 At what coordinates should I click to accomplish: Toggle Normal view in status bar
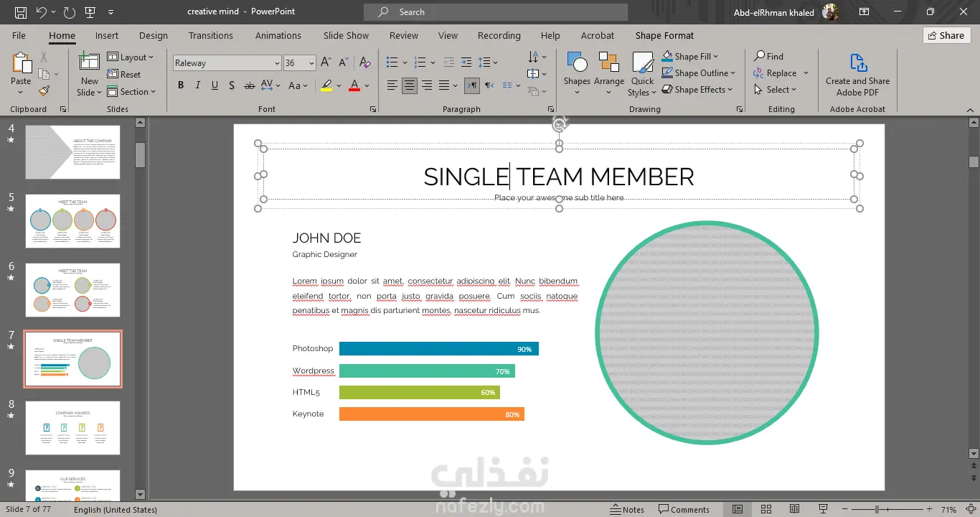(738, 509)
